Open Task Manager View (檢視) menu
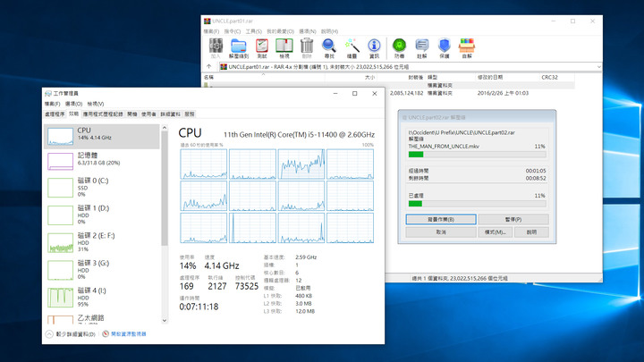Viewport: 644px width, 362px height. [x=96, y=104]
